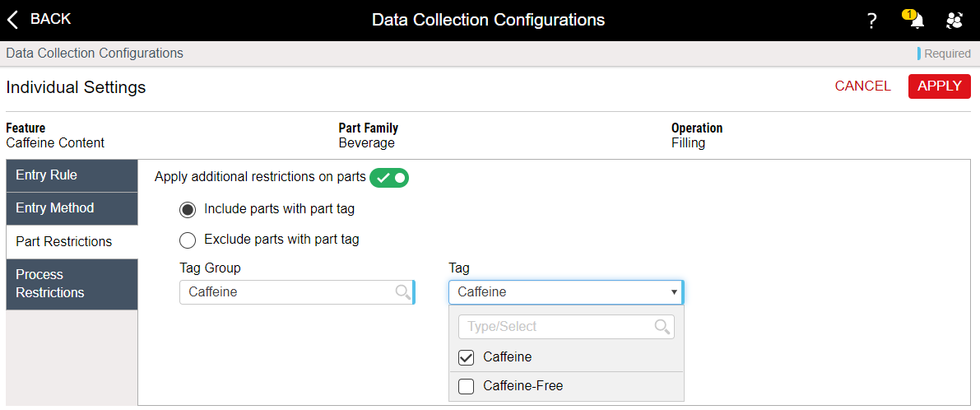Click the red APPLY button

[x=940, y=86]
